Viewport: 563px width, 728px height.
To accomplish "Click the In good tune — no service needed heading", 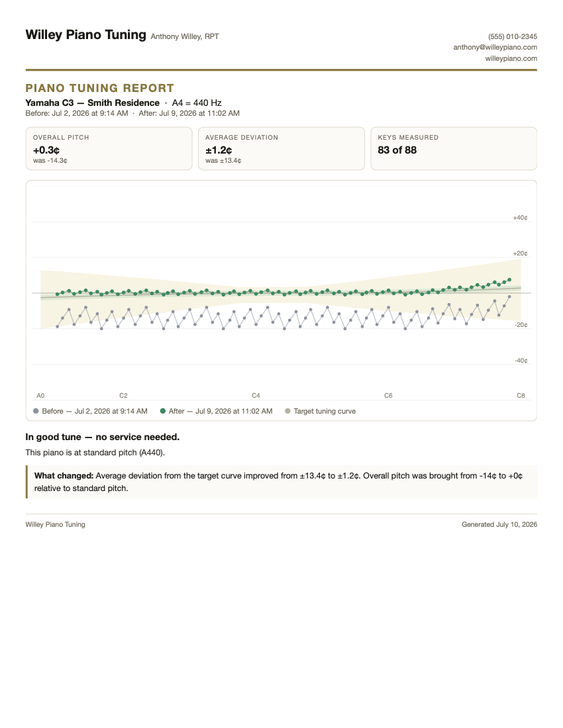I will pos(103,437).
